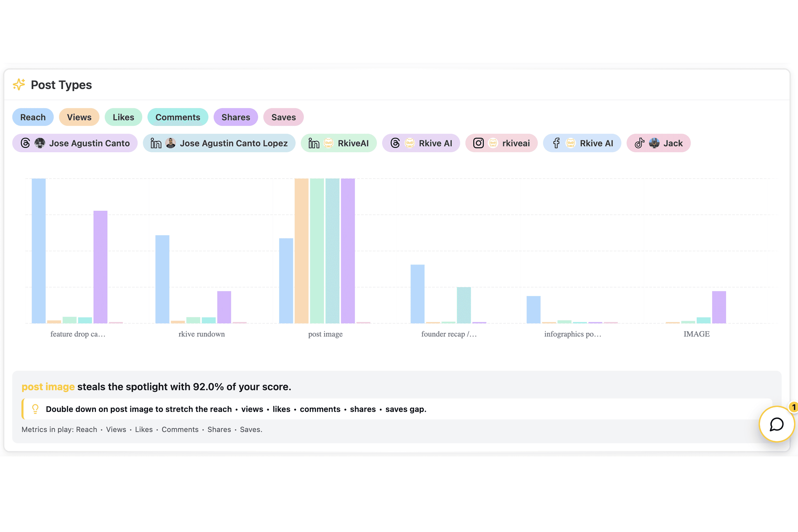
Task: Click the lightbulb tip icon
Action: tap(35, 409)
